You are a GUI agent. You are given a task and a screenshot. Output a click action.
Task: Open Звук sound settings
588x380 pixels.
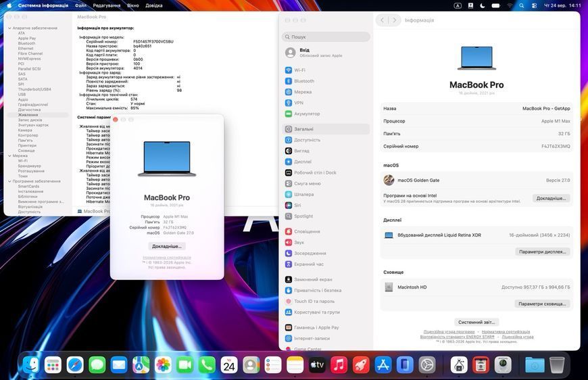coord(326,242)
